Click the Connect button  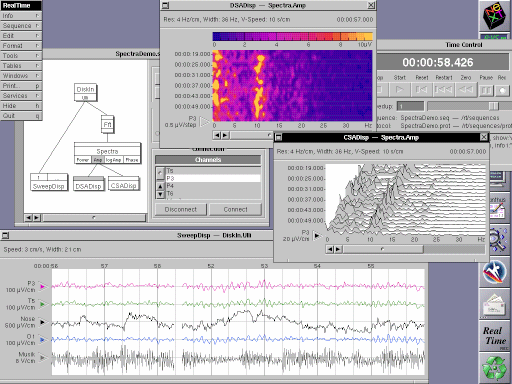(x=235, y=210)
